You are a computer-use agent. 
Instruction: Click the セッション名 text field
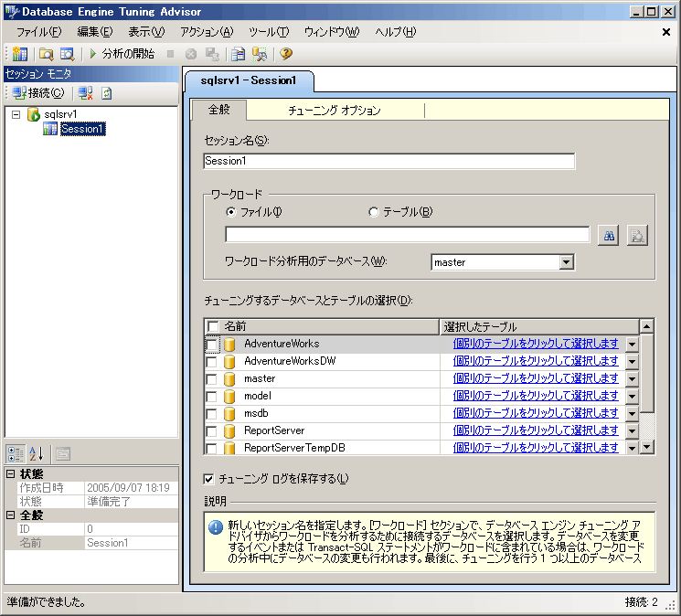(388, 161)
